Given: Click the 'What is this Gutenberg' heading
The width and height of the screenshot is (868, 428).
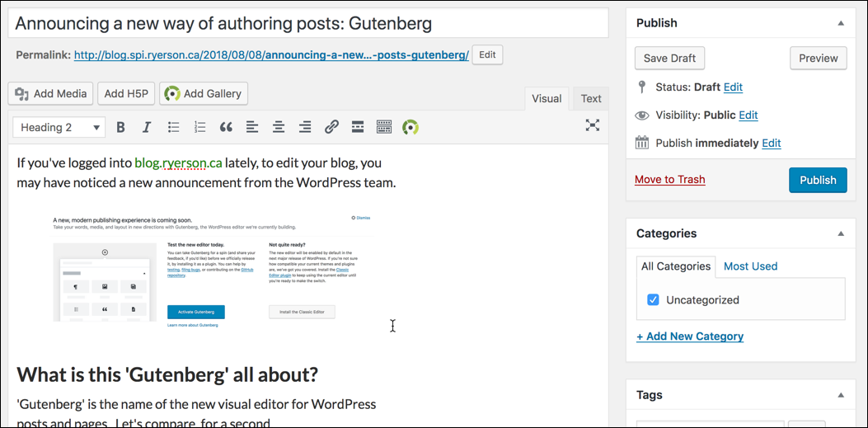Looking at the screenshot, I should pyautogui.click(x=167, y=375).
